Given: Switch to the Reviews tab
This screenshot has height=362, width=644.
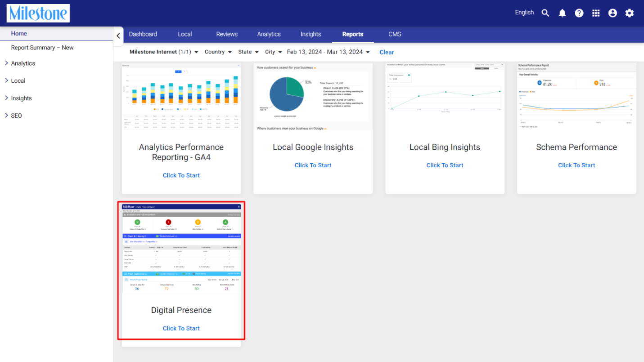Looking at the screenshot, I should point(227,34).
